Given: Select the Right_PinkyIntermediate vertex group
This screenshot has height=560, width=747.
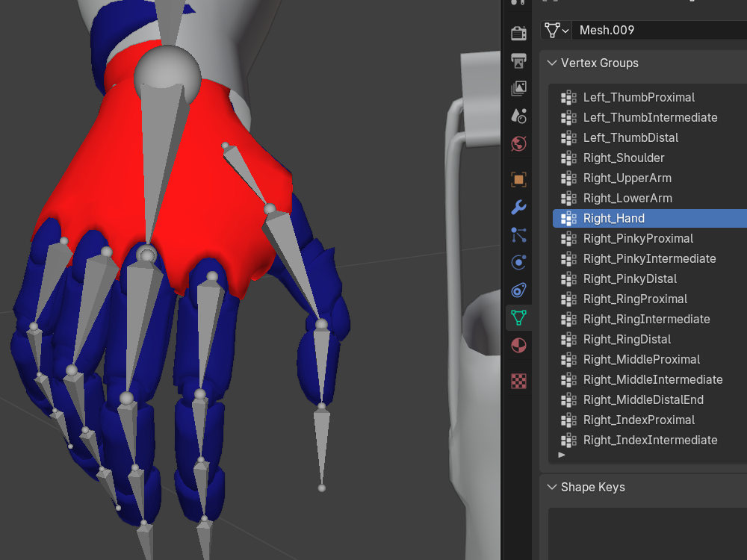Looking at the screenshot, I should [650, 258].
